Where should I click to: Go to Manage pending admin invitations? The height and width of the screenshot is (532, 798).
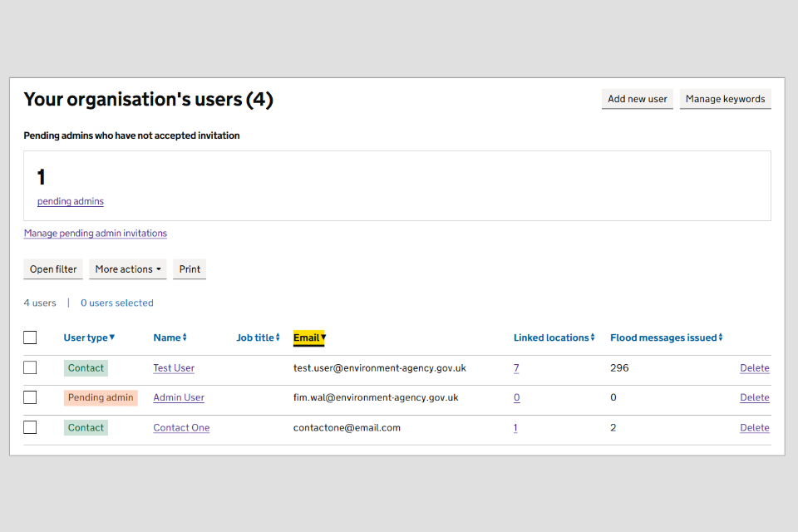click(96, 234)
